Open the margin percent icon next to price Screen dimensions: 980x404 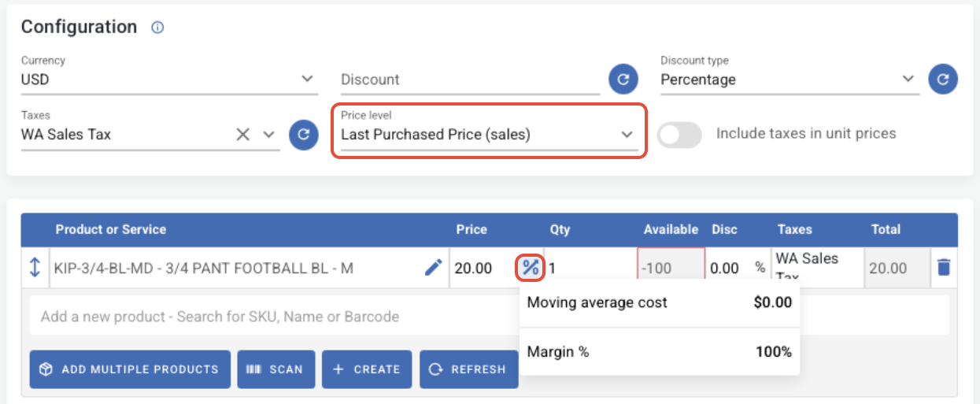point(531,268)
